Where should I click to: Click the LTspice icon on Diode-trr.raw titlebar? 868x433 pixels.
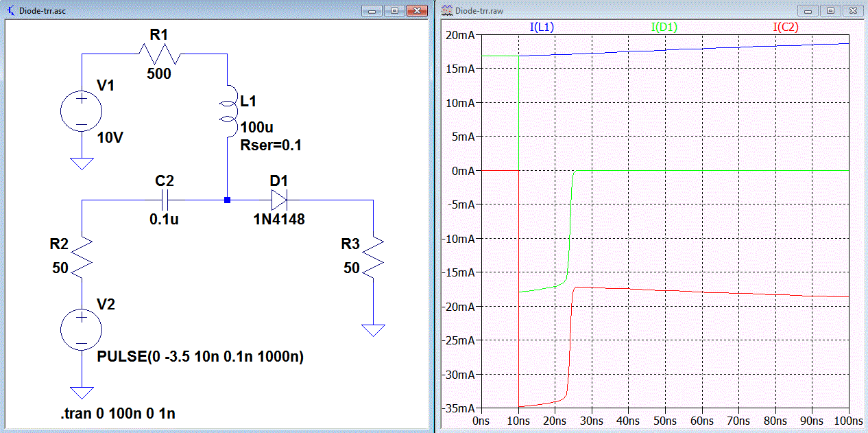[446, 11]
